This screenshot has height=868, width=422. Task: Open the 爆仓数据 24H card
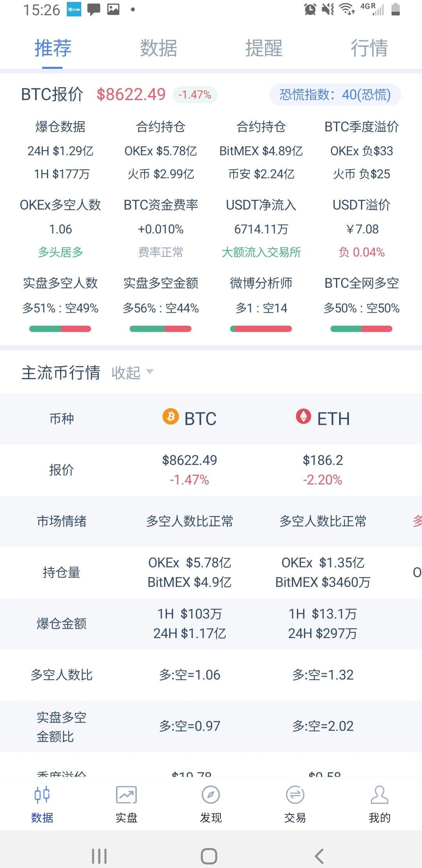61,151
